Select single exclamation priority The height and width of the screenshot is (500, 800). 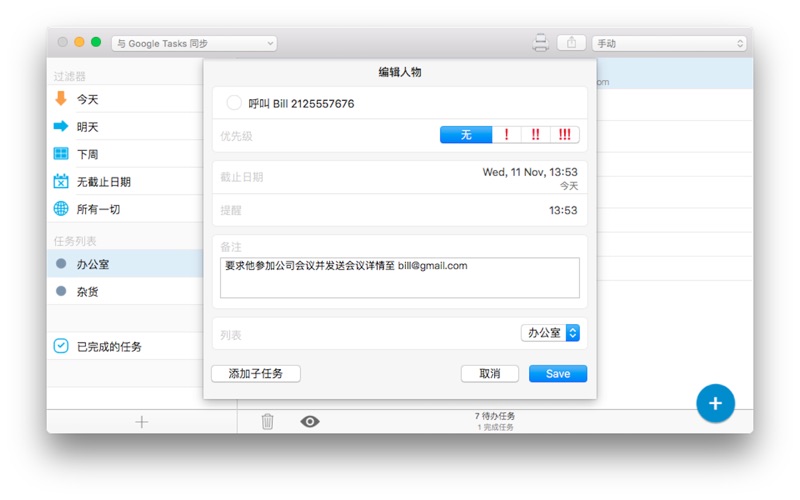pyautogui.click(x=507, y=135)
